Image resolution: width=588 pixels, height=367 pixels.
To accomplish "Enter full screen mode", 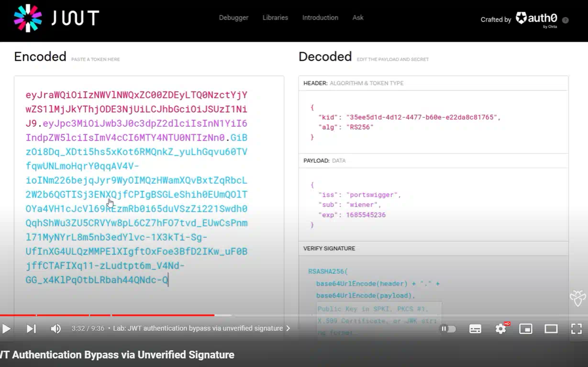I will (x=576, y=329).
